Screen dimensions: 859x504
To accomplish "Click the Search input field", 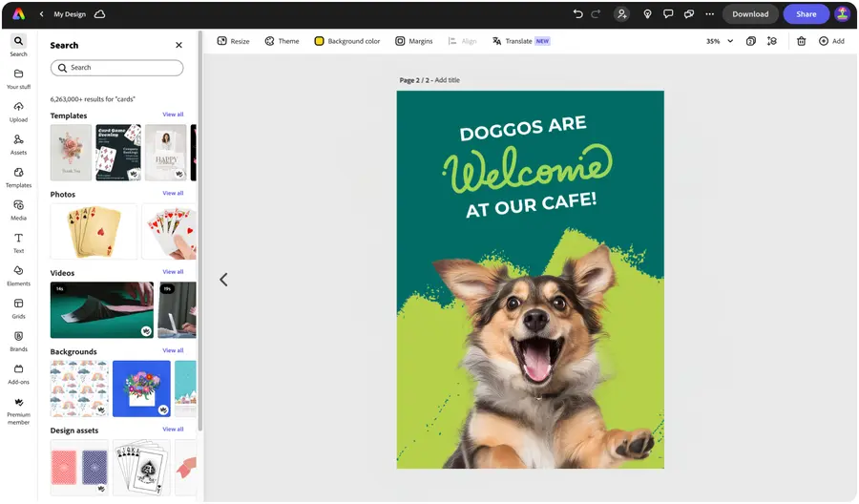I will tap(116, 68).
